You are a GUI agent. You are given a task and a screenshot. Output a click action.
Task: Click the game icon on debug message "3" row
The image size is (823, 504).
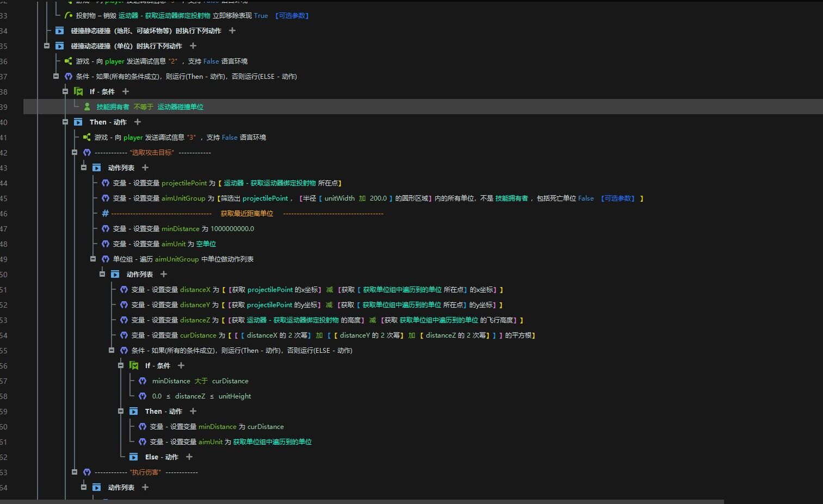click(87, 137)
